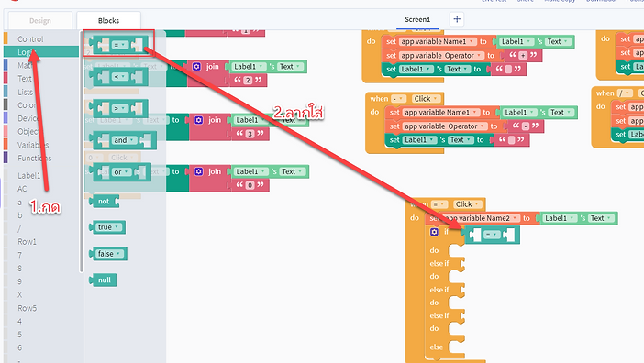Select the "join" label on the block with "3"

pyautogui.click(x=215, y=120)
